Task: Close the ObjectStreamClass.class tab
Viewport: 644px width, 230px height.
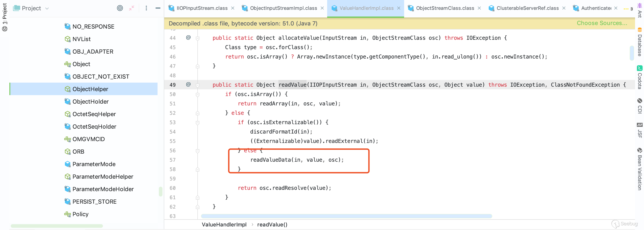Action: [x=479, y=8]
